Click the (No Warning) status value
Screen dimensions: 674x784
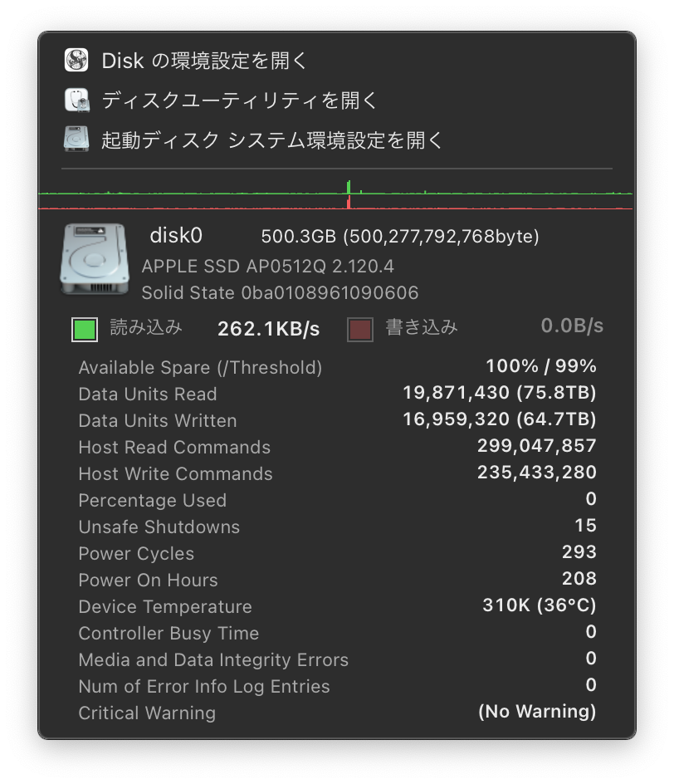(x=537, y=711)
